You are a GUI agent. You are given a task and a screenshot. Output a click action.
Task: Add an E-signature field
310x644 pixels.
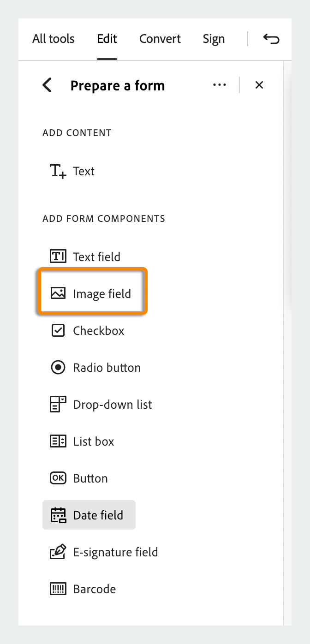click(58, 552)
